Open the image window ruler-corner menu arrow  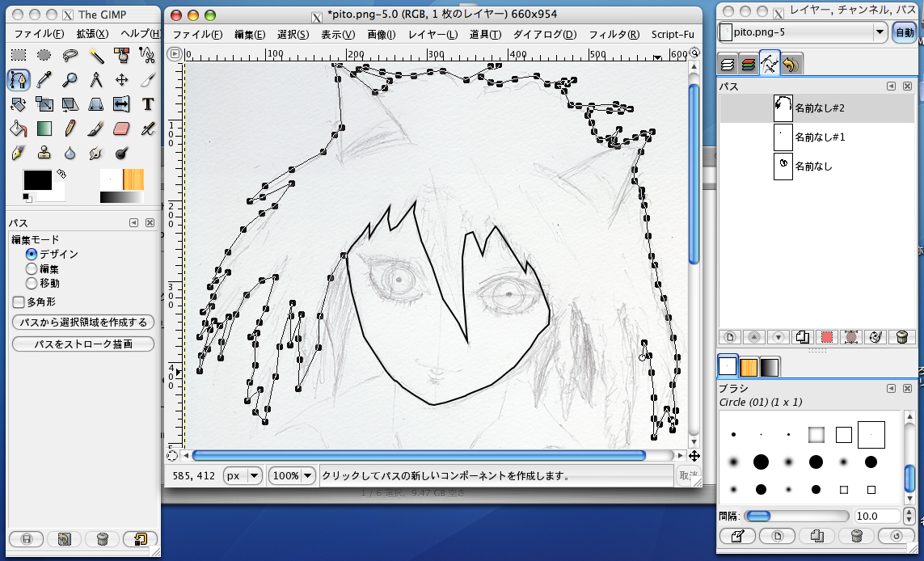pyautogui.click(x=175, y=54)
